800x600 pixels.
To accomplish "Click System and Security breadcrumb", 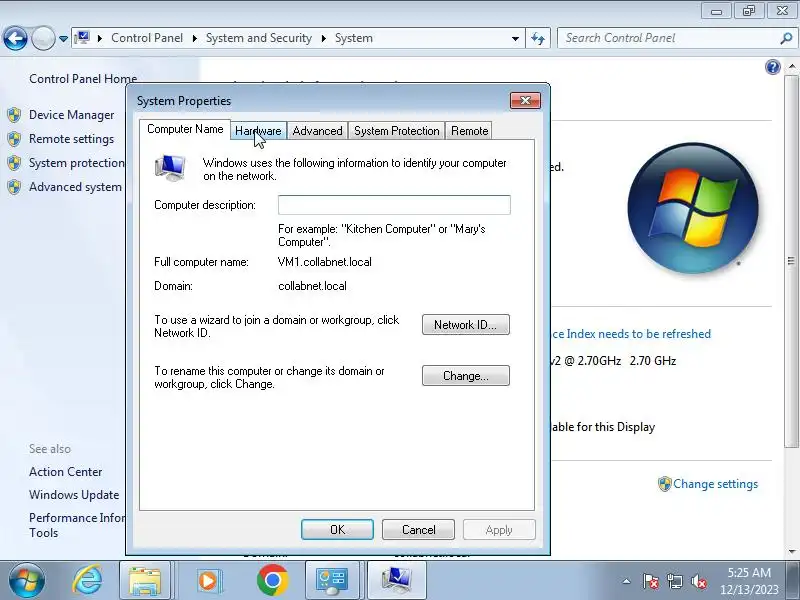I will (259, 38).
